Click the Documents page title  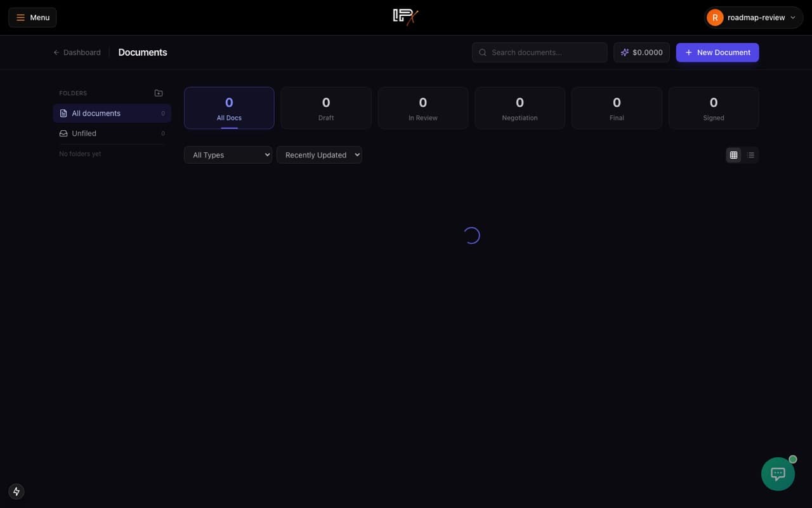click(143, 52)
